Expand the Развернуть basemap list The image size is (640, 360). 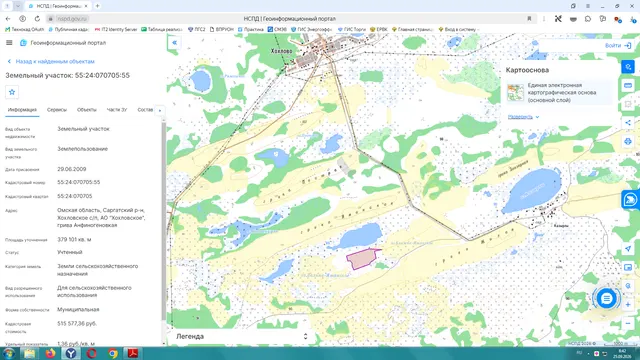pos(523,117)
